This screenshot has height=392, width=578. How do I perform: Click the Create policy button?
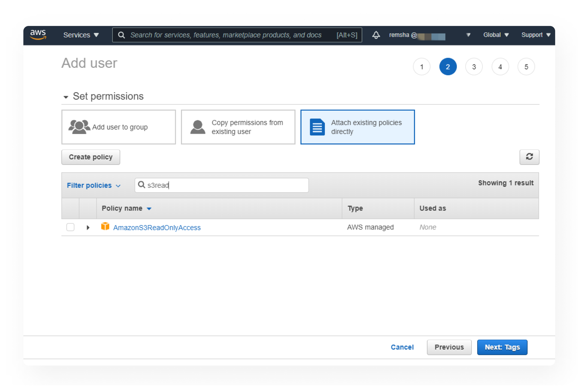point(91,157)
